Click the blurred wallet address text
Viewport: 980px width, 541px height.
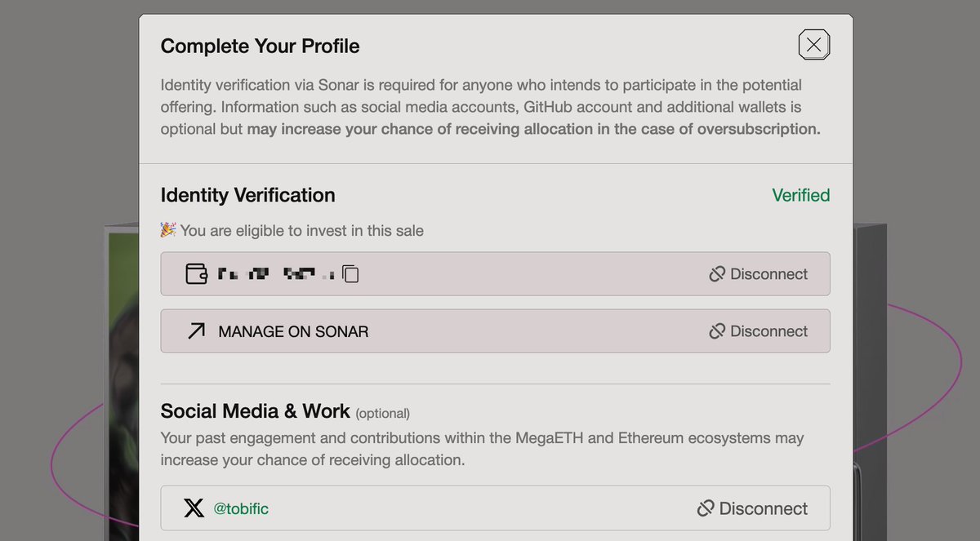click(276, 274)
